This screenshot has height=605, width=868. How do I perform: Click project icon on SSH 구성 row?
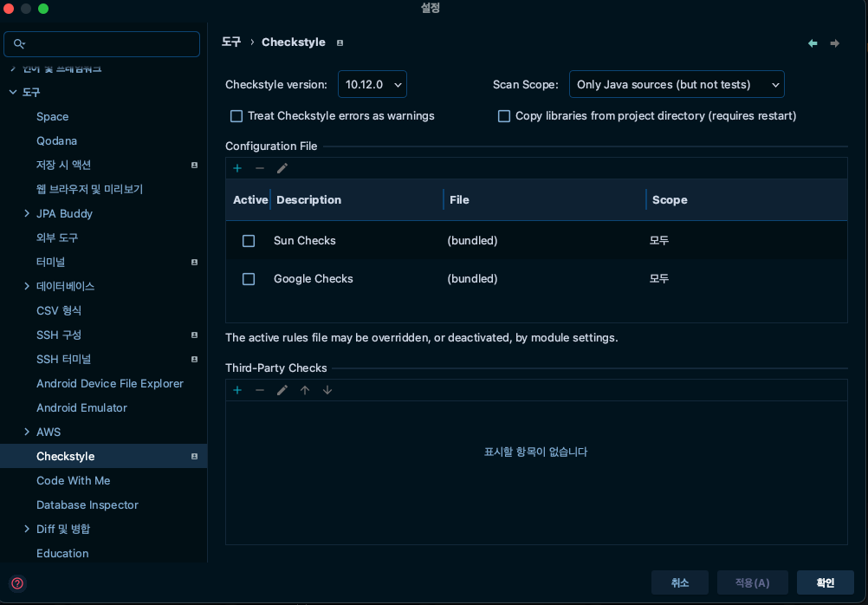coord(194,335)
